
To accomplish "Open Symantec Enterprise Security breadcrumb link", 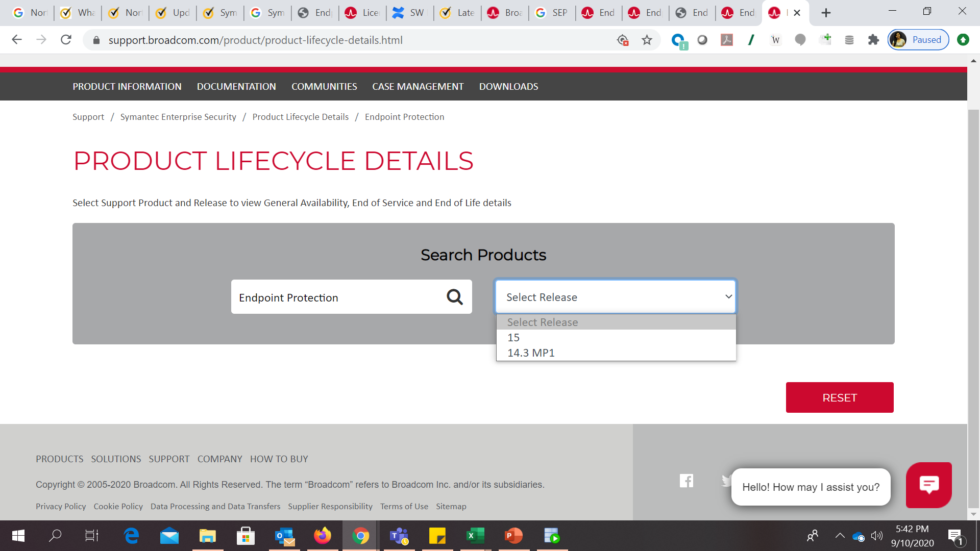I will [x=178, y=117].
